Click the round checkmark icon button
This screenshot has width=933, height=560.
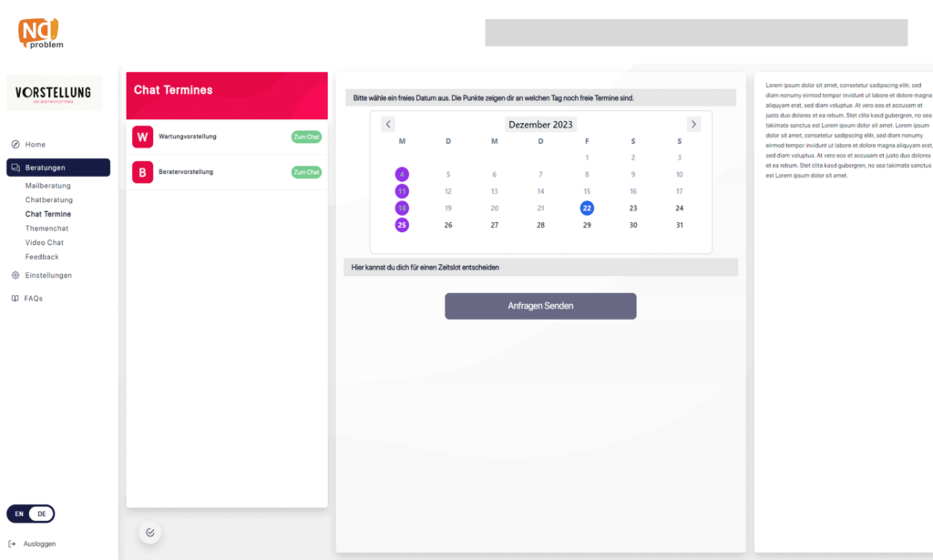[x=150, y=533]
